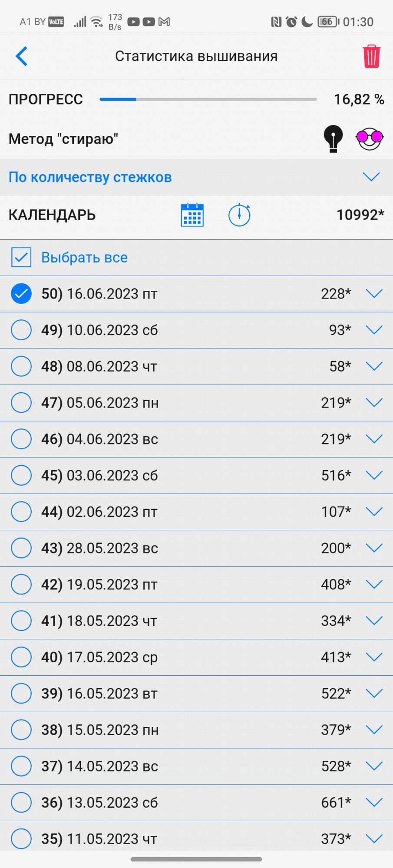Tap the red trash delete icon

371,56
